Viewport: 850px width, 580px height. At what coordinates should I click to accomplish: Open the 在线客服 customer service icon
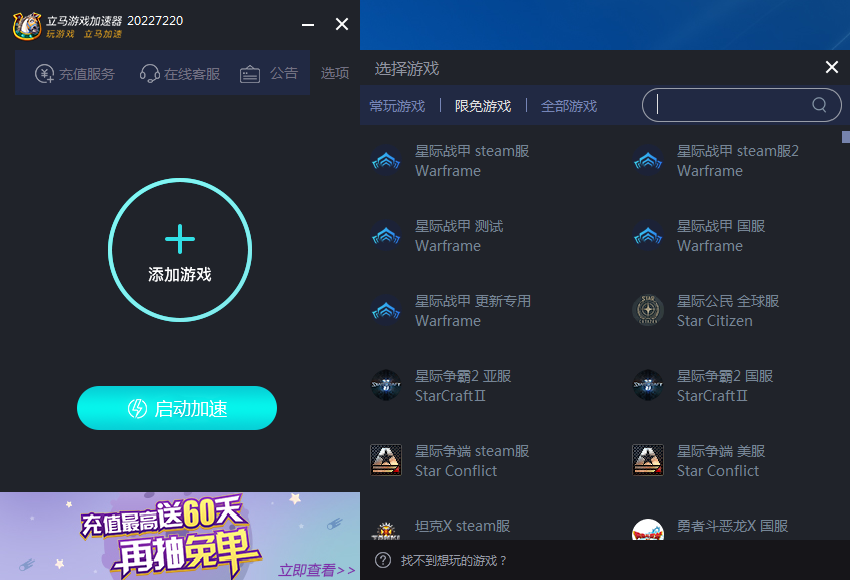coord(151,73)
